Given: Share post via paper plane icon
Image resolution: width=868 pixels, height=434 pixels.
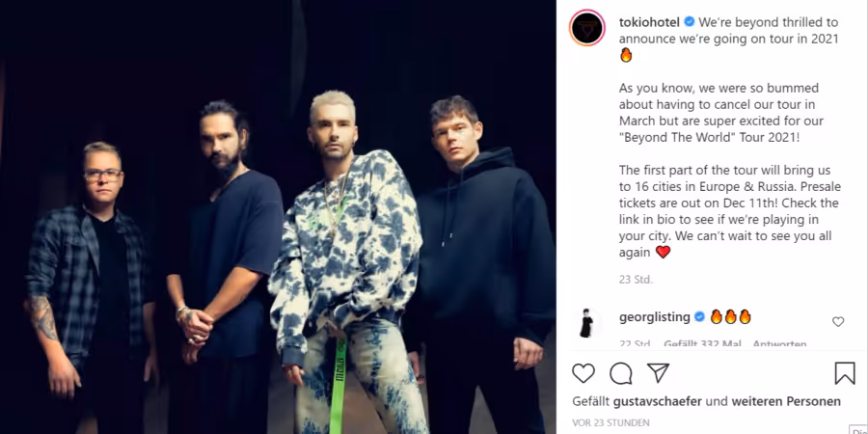Looking at the screenshot, I should click(x=658, y=373).
